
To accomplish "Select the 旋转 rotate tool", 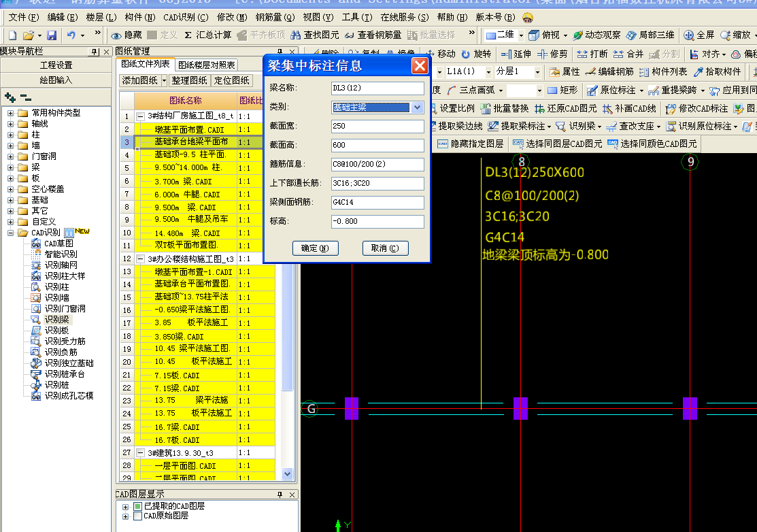I will pos(477,54).
